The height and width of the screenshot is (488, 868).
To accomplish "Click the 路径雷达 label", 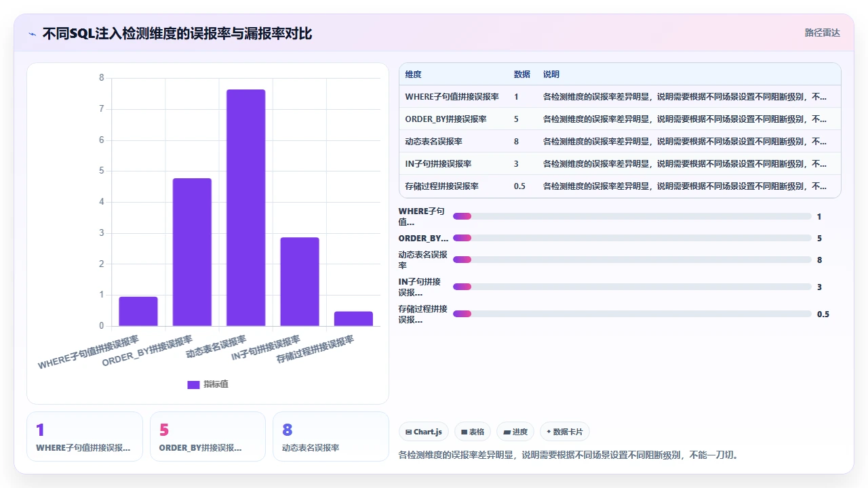I will click(x=822, y=33).
